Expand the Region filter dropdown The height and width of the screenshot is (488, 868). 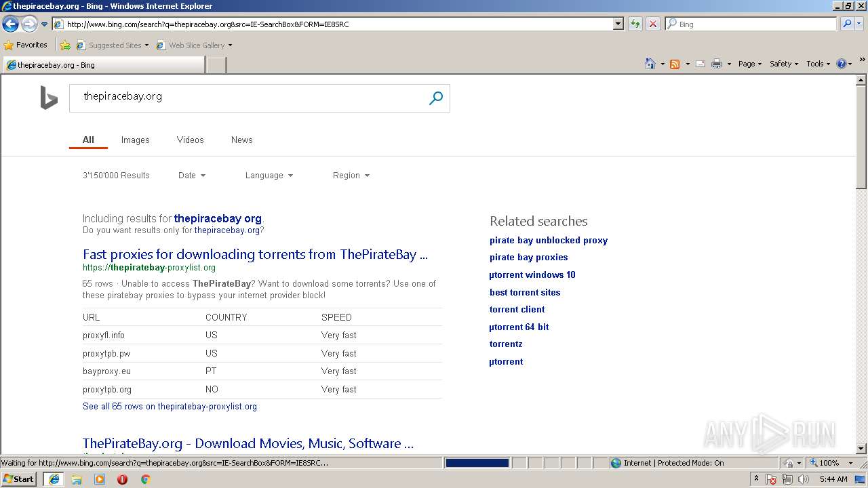click(x=351, y=175)
